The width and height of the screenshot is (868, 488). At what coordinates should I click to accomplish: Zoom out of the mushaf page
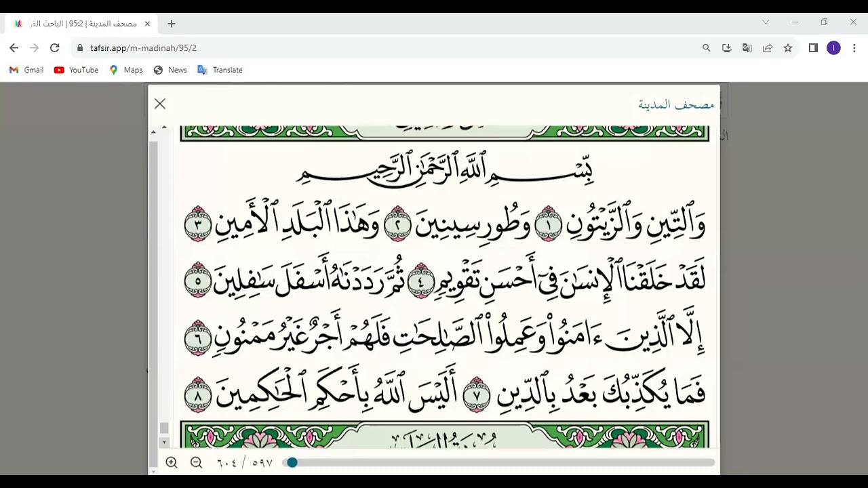pos(197,462)
